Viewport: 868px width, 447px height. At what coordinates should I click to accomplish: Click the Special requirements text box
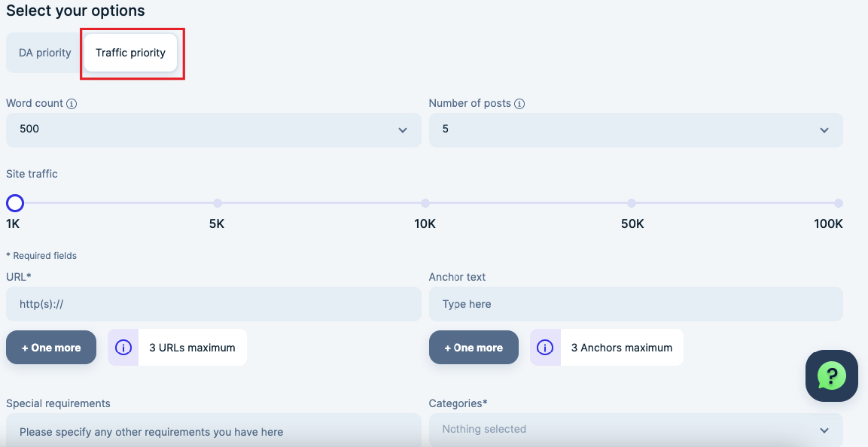(213, 431)
